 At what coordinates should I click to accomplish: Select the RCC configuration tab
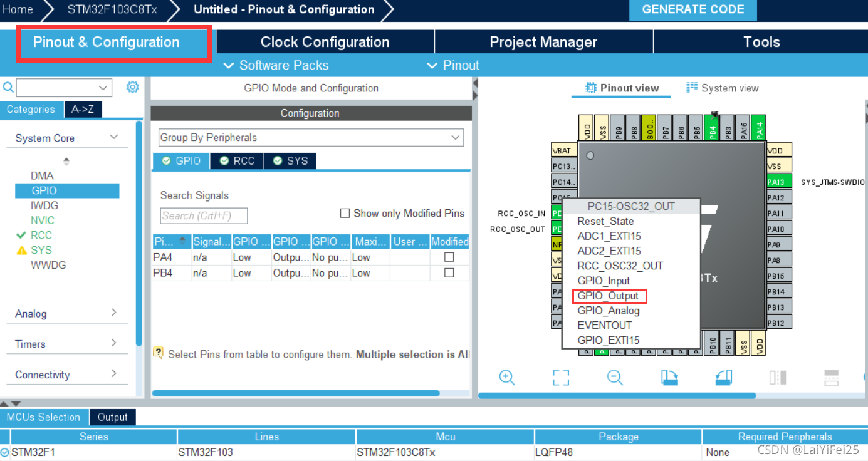pos(237,161)
